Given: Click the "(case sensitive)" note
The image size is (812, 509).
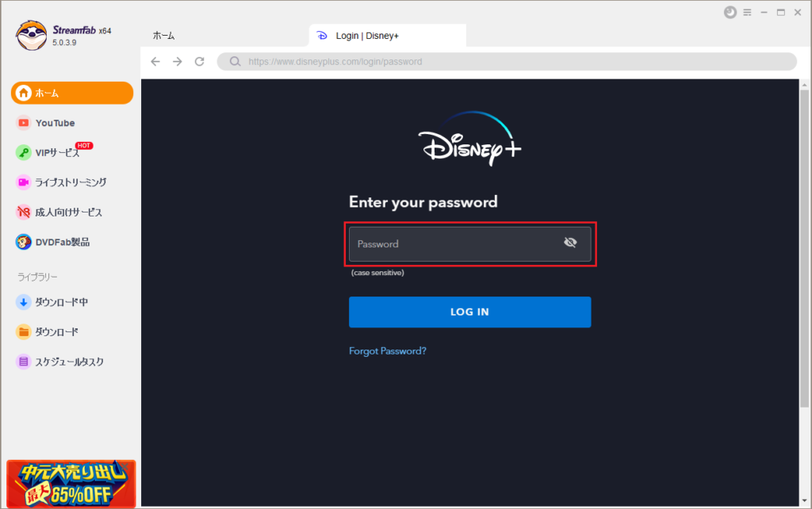Looking at the screenshot, I should pyautogui.click(x=377, y=273).
